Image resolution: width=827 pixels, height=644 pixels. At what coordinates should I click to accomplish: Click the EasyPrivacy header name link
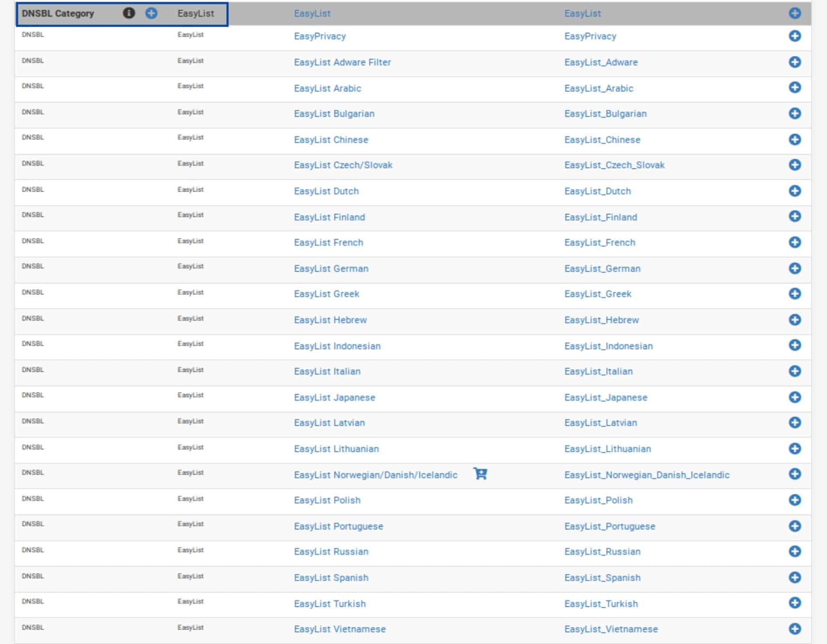pos(590,36)
